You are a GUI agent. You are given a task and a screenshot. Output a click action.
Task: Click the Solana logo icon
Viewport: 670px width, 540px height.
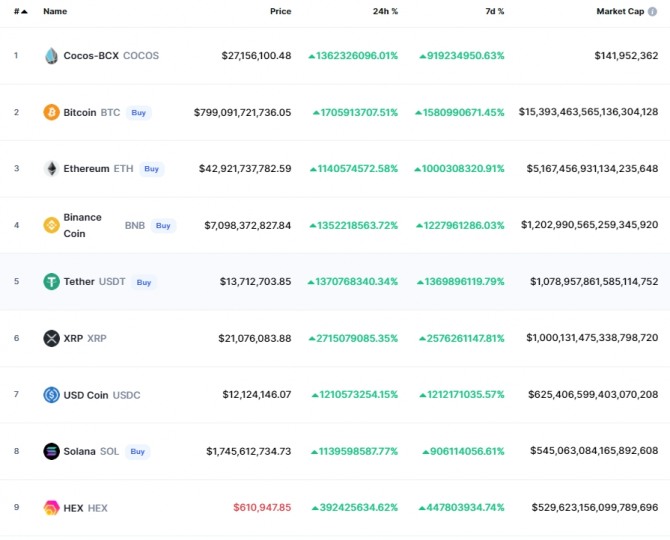[51, 451]
